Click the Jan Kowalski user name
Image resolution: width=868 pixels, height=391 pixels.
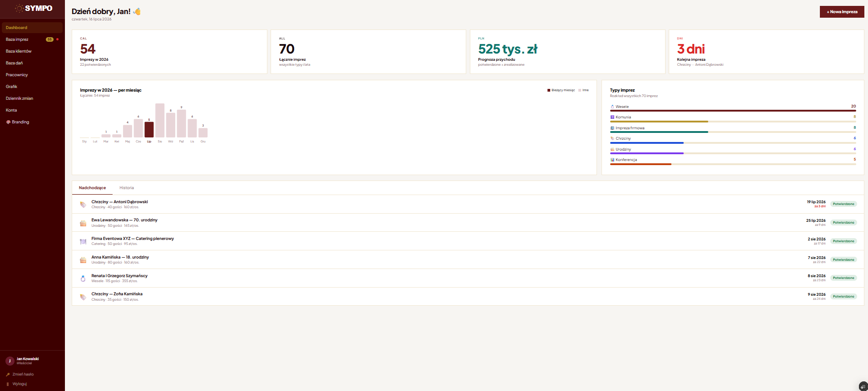28,359
